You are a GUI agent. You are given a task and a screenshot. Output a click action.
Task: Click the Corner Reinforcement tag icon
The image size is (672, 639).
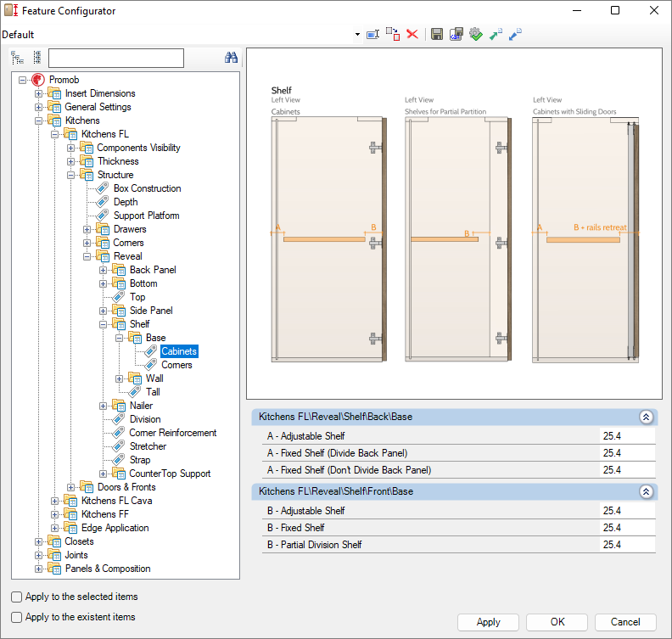118,433
